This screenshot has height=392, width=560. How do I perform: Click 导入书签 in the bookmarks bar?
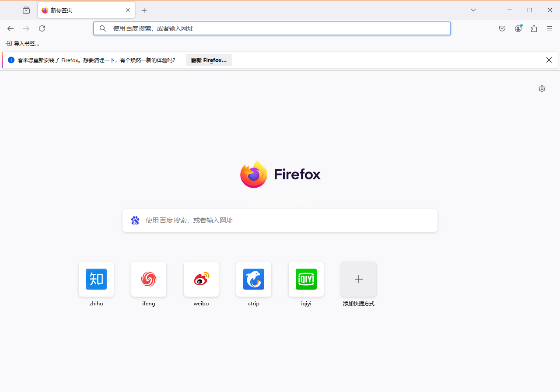click(22, 44)
